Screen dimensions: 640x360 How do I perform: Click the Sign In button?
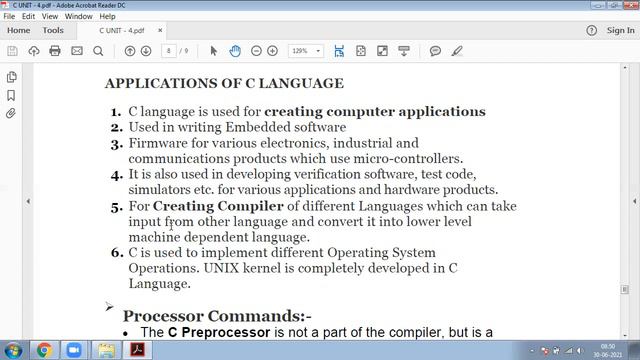620,31
